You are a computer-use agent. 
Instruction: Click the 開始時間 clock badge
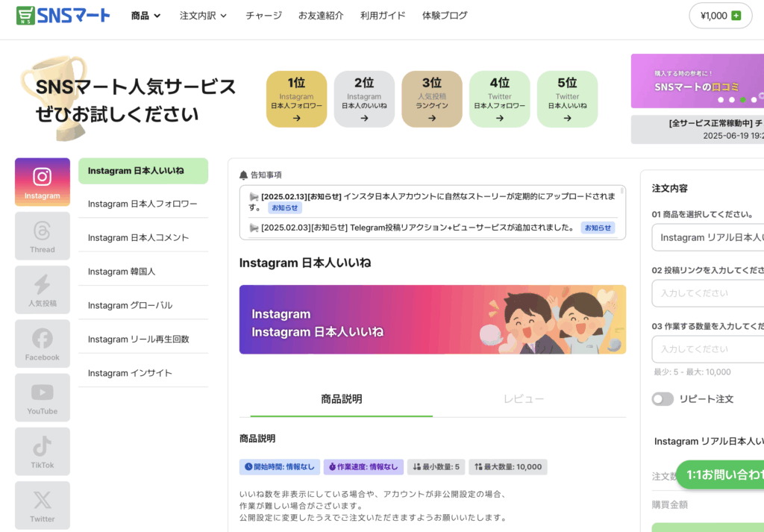[x=280, y=467]
